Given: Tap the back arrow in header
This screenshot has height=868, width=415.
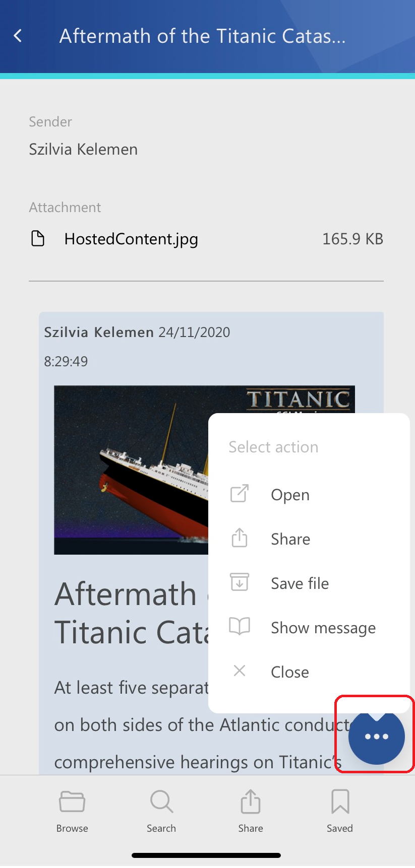Looking at the screenshot, I should click(x=18, y=36).
